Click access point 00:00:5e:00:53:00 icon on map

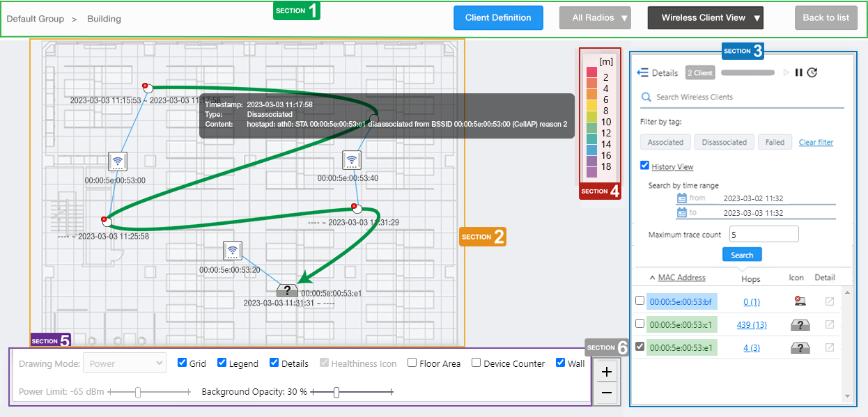pyautogui.click(x=118, y=162)
